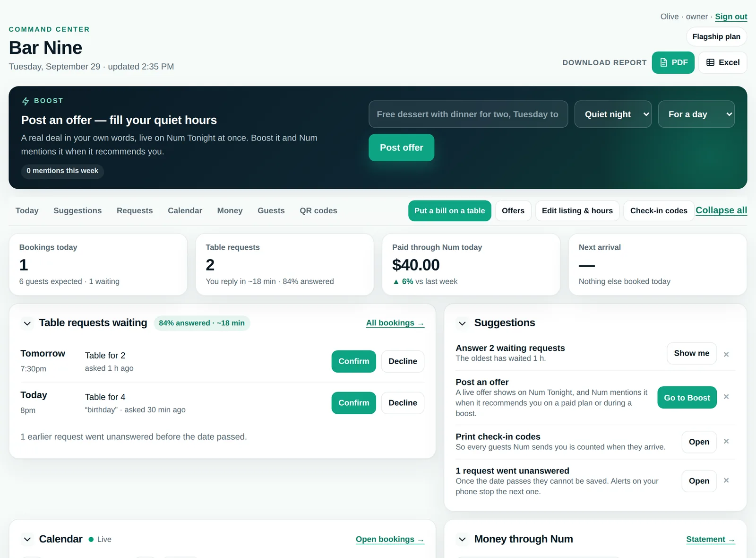Open the QR codes tab
This screenshot has height=558, width=756.
[318, 211]
